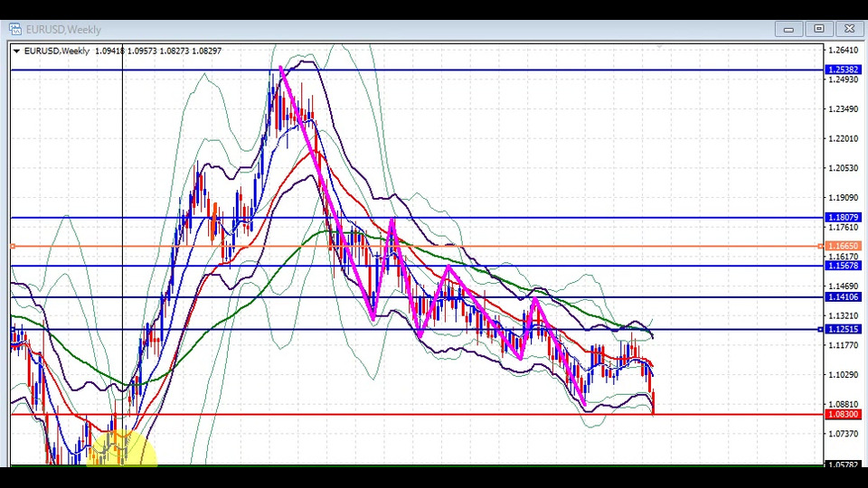Click the left end handle of the orange 1.16650 line
This screenshot has width=868, height=488.
click(x=13, y=246)
